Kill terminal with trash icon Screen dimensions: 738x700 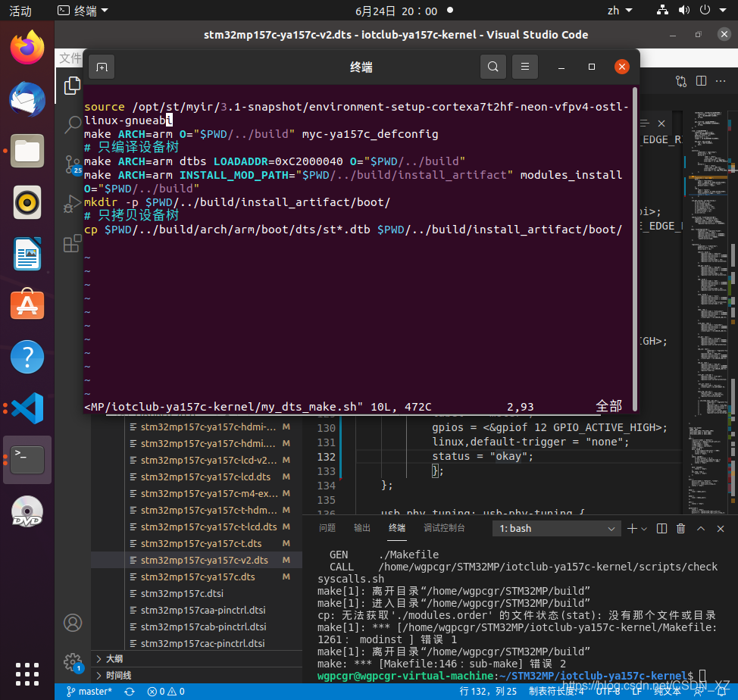click(680, 529)
